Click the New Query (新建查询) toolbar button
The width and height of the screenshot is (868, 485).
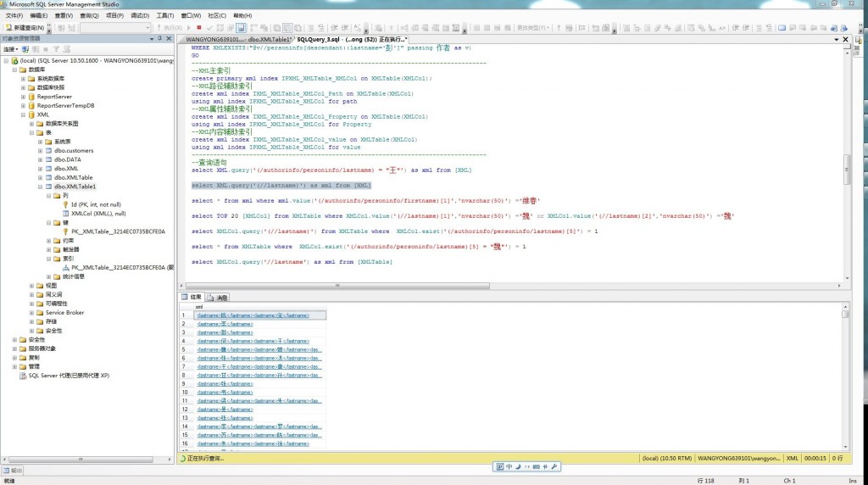pos(25,28)
